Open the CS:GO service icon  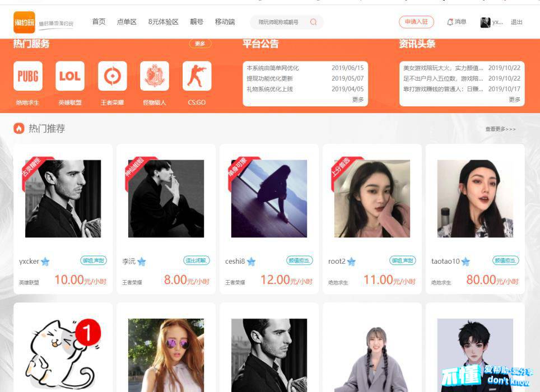pos(197,76)
